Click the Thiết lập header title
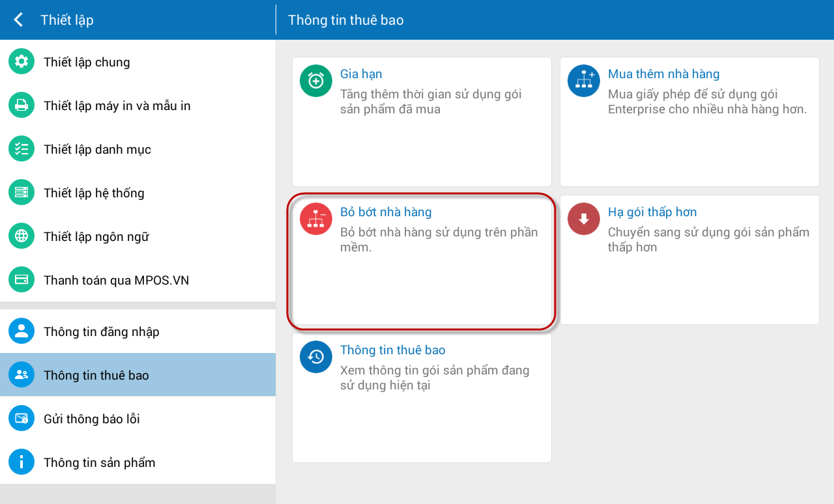 tap(67, 20)
